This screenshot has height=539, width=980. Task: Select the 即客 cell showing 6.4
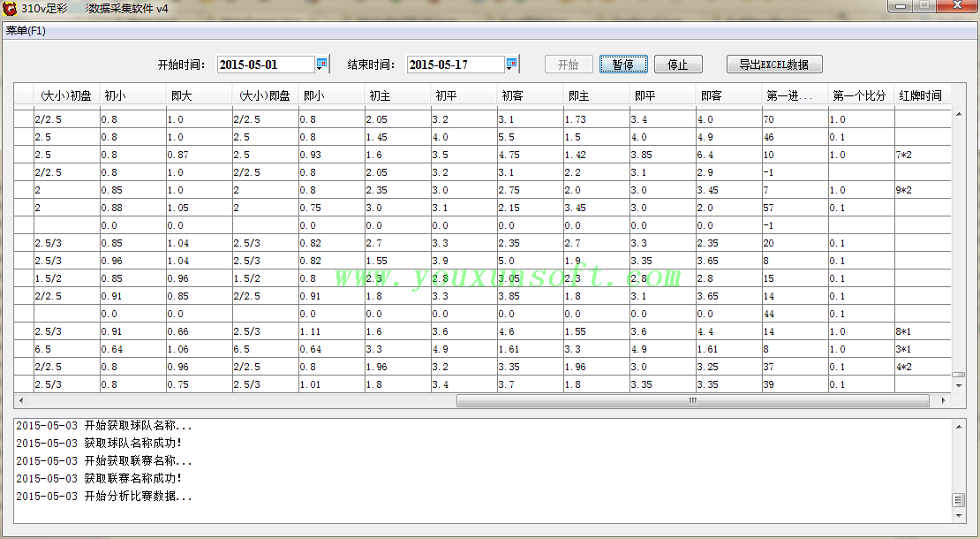[729, 155]
